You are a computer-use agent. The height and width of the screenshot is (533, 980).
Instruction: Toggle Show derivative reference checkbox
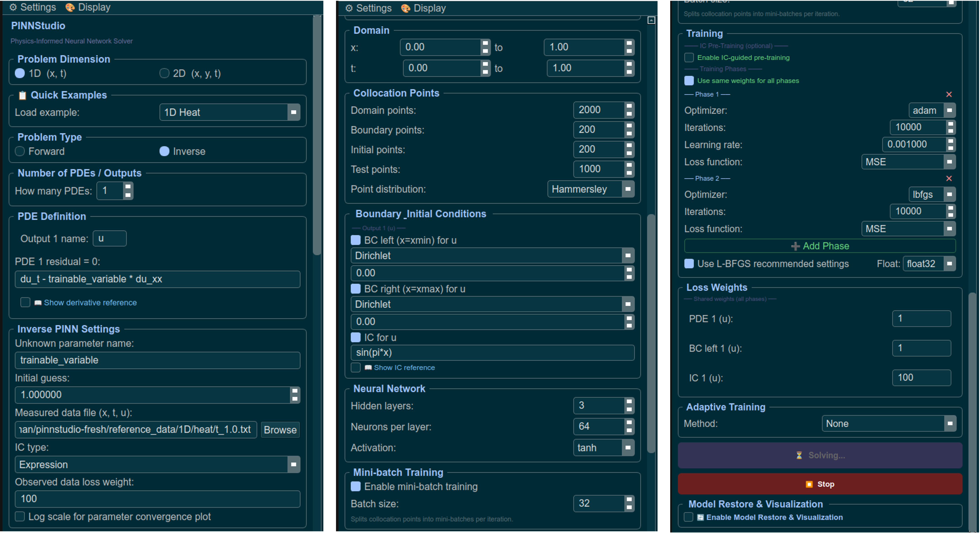(25, 302)
